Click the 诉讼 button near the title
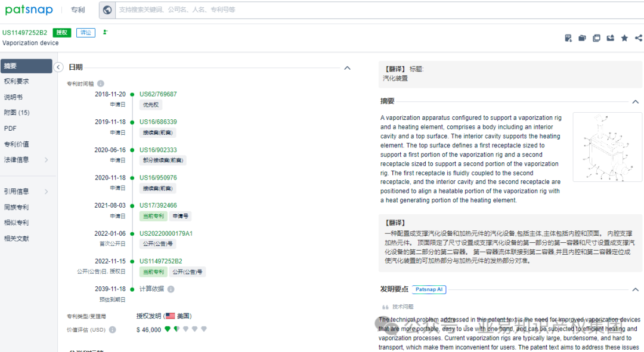Image resolution: width=644 pixels, height=352 pixels. click(x=85, y=33)
